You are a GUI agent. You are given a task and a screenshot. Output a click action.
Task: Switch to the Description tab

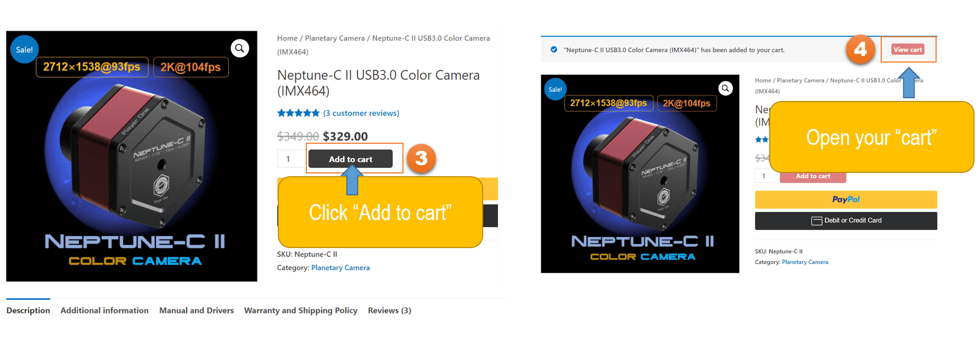click(28, 310)
